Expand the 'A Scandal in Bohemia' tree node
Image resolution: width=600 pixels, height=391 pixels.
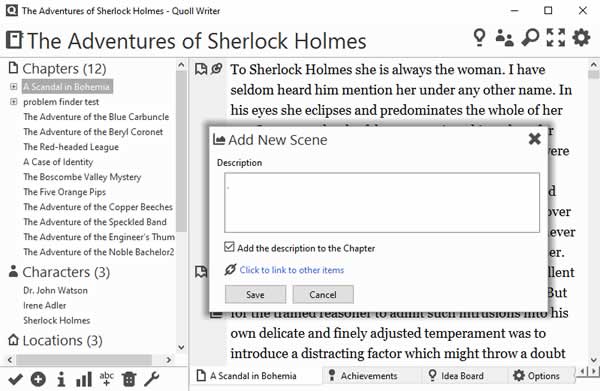[x=13, y=86]
